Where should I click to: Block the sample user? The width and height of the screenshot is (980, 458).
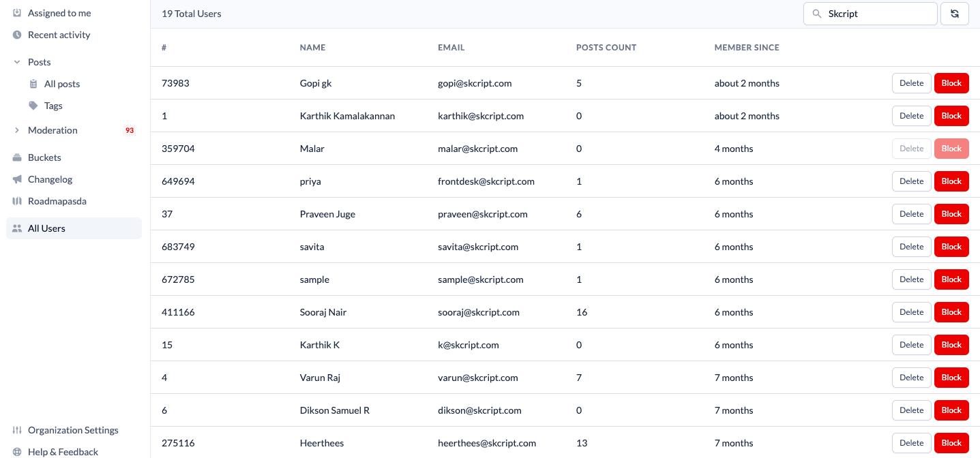pyautogui.click(x=951, y=279)
